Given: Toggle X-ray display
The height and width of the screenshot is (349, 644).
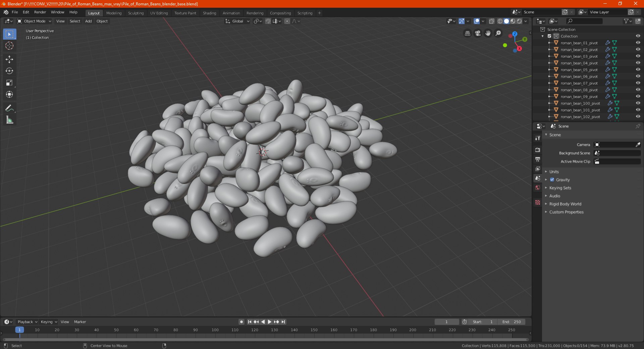Looking at the screenshot, I should (491, 21).
